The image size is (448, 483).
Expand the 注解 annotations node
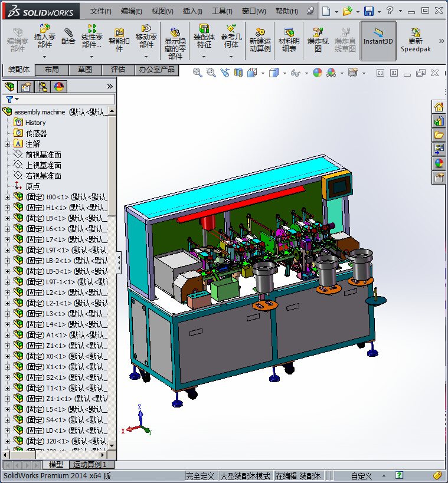pyautogui.click(x=7, y=144)
